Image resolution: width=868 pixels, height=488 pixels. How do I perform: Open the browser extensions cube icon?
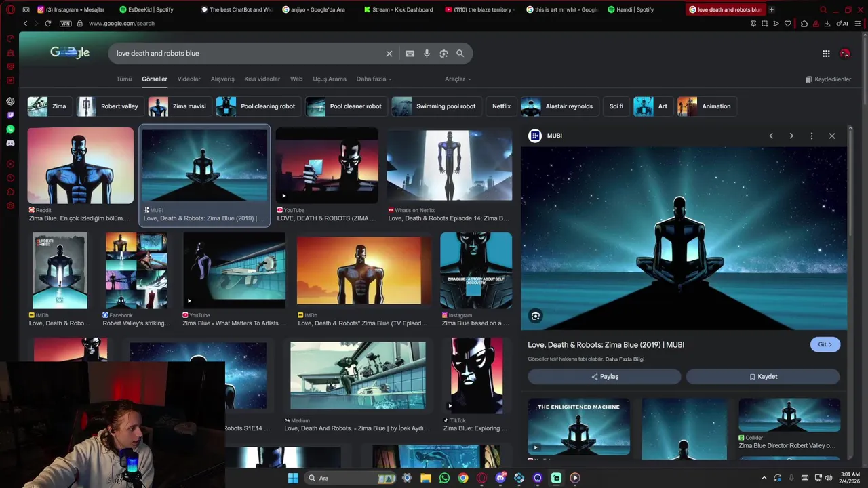[x=804, y=24]
